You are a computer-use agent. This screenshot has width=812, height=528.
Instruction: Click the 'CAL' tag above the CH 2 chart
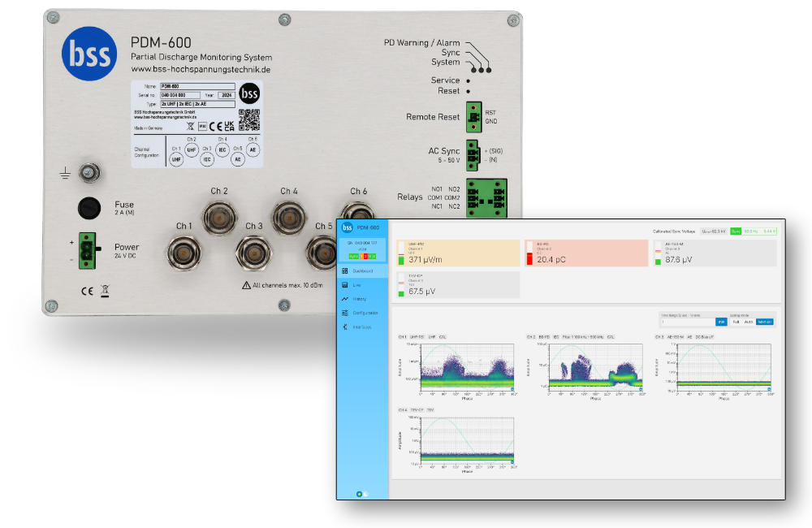point(611,337)
